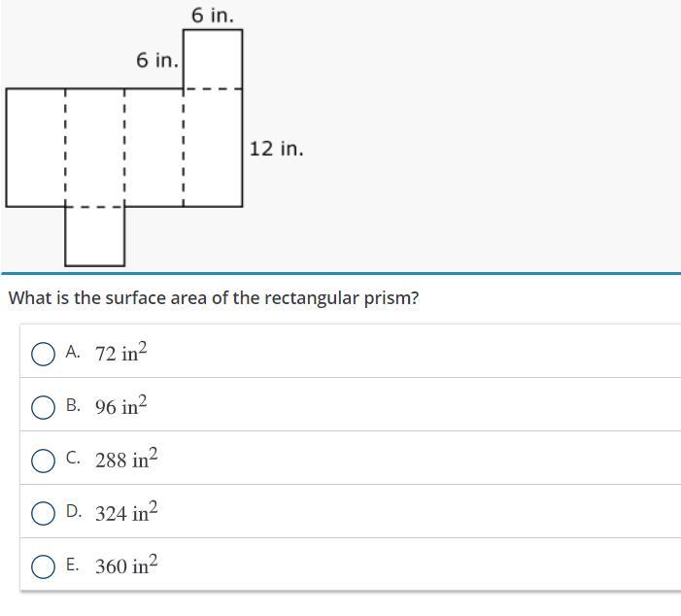Click the 96 in² answer text
681x616 pixels.
coord(121,406)
